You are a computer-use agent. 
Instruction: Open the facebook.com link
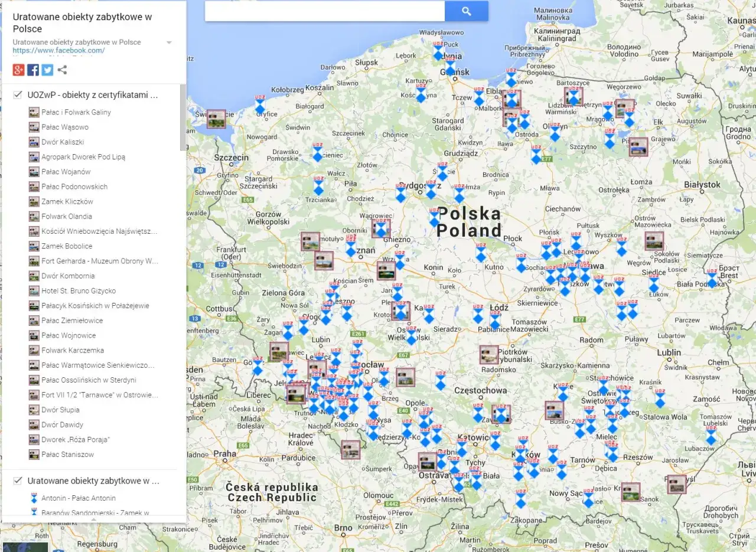pyautogui.click(x=58, y=50)
